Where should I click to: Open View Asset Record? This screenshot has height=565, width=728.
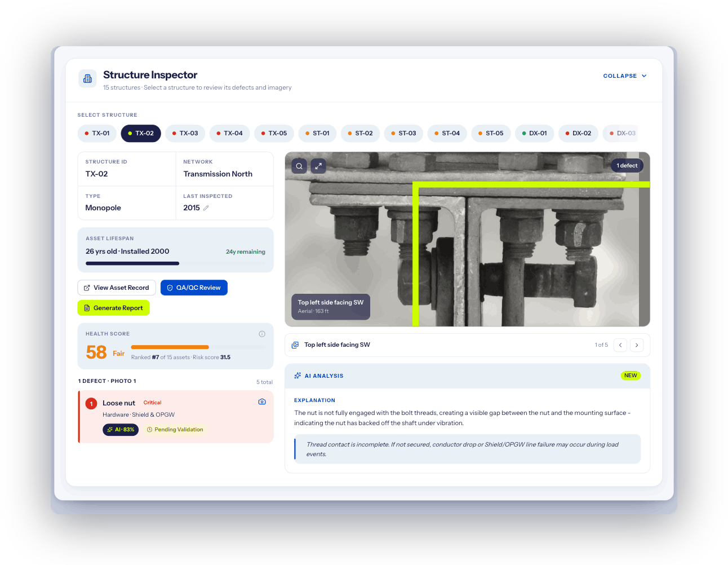[x=117, y=288]
